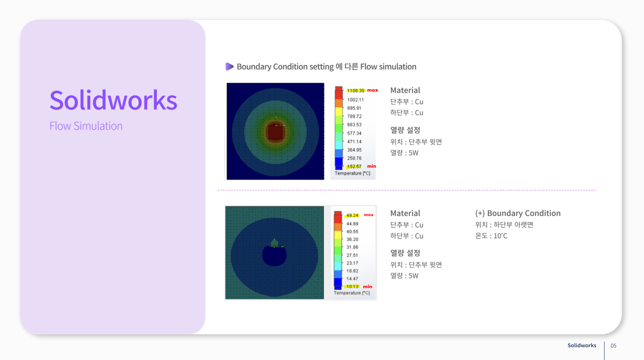Select the '위치 : 하단부 아랫면' line
The width and height of the screenshot is (644, 360).
[504, 225]
